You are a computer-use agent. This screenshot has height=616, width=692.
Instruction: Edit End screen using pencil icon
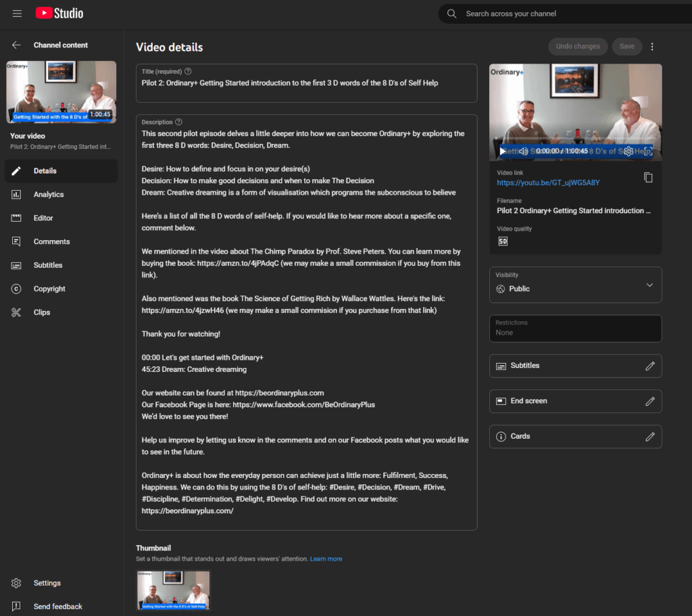[x=650, y=402]
